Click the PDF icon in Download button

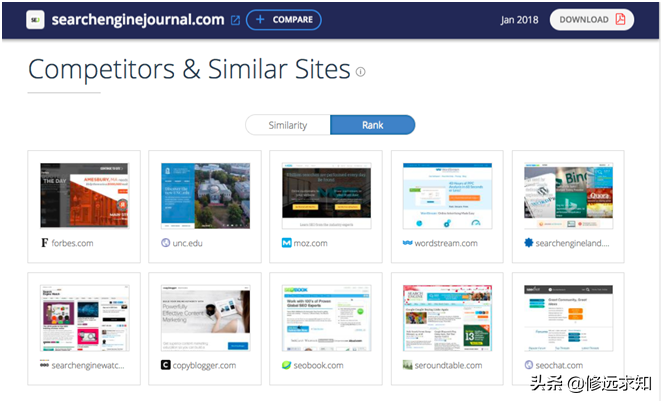(x=620, y=19)
